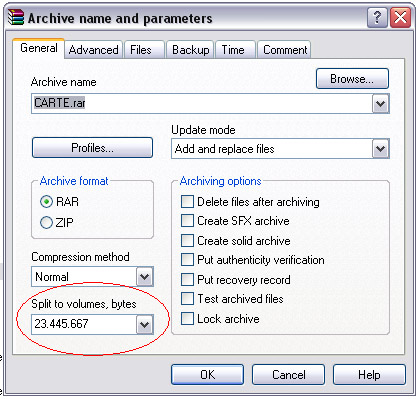Image resolution: width=418 pixels, height=399 pixels.
Task: Enable the Lock archive option
Action: [x=187, y=318]
